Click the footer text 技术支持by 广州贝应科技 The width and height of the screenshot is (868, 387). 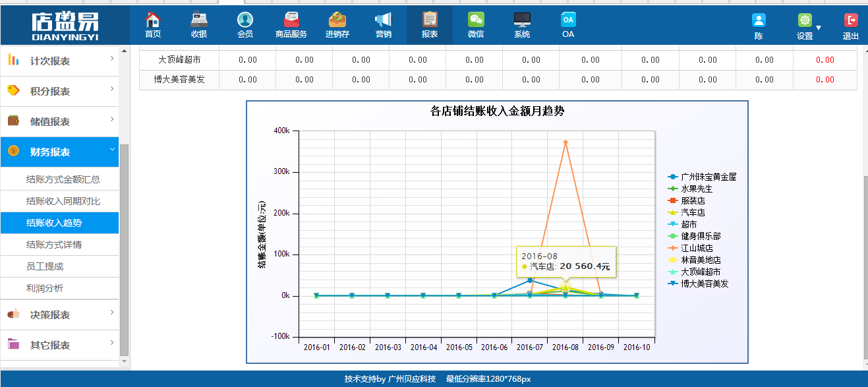pyautogui.click(x=390, y=379)
